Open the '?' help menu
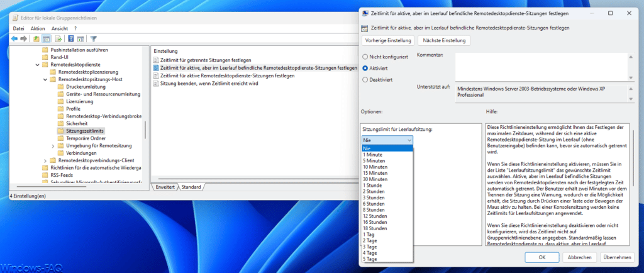Image resolution: width=644 pixels, height=273 pixels. click(x=75, y=29)
